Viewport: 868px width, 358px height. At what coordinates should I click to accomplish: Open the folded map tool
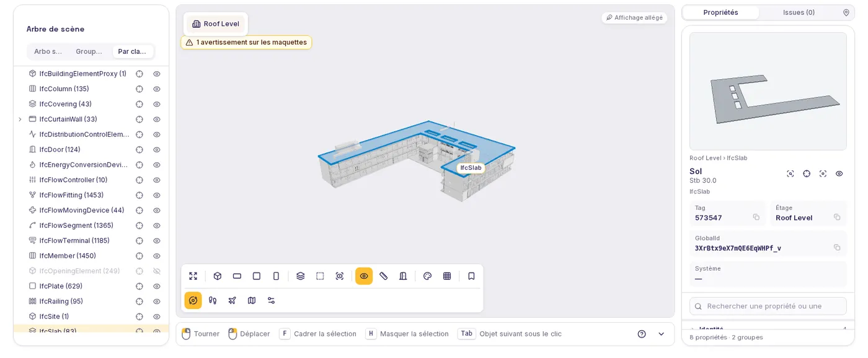click(x=252, y=300)
